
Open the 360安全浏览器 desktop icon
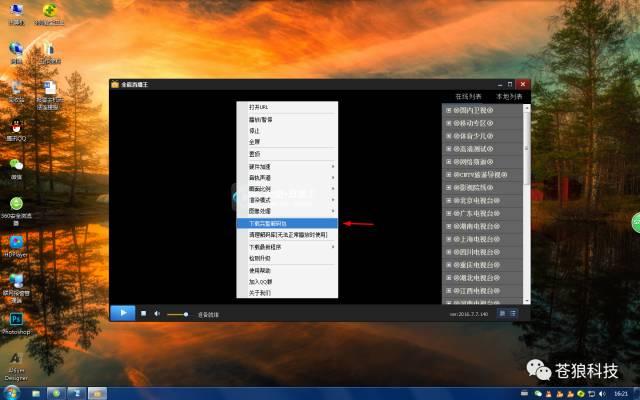[16, 211]
